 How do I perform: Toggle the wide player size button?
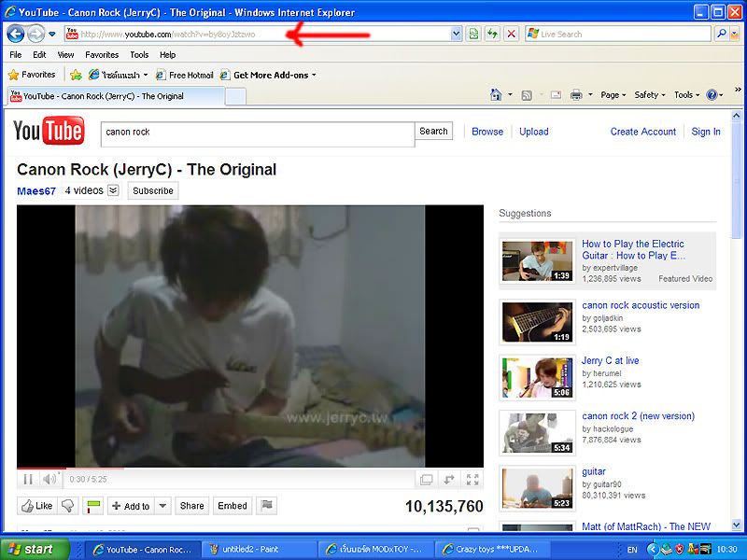pos(427,479)
